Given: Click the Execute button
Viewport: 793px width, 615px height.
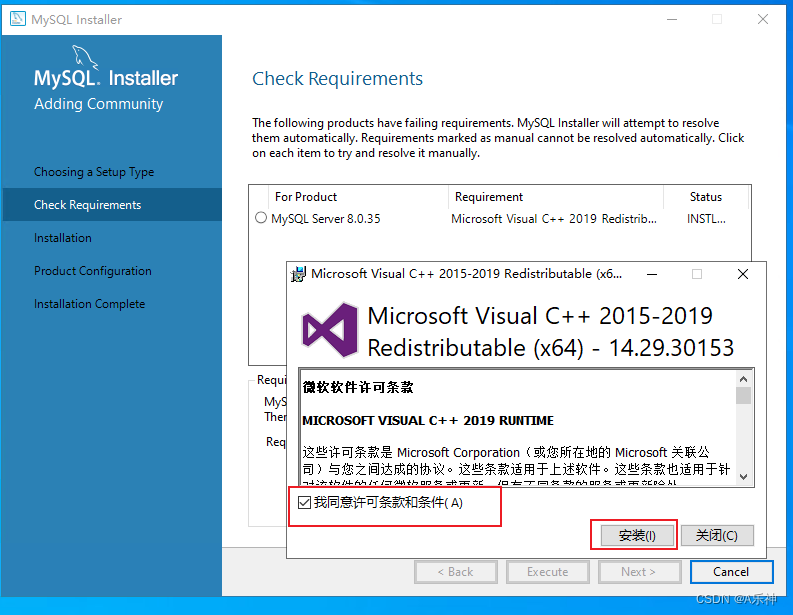Looking at the screenshot, I should (x=547, y=572).
